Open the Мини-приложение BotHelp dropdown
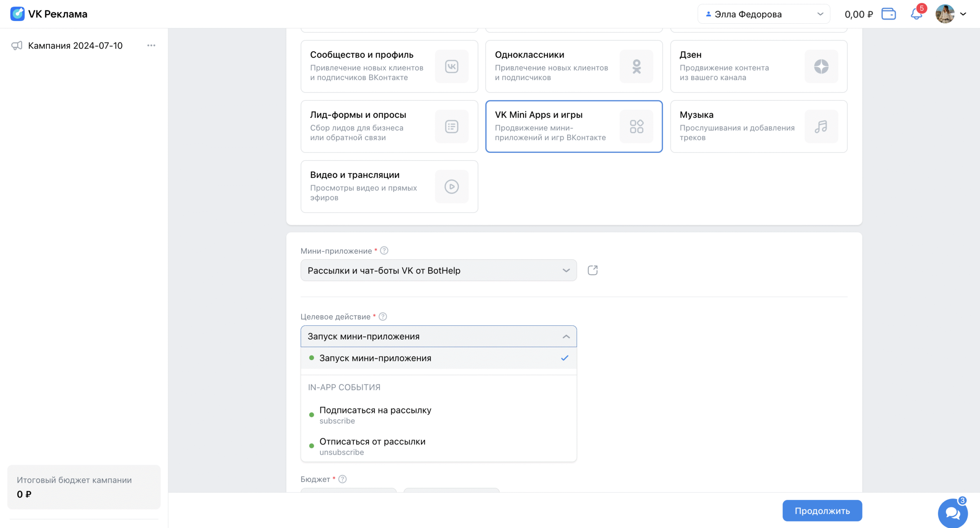Viewport: 980px width, 528px height. [438, 270]
